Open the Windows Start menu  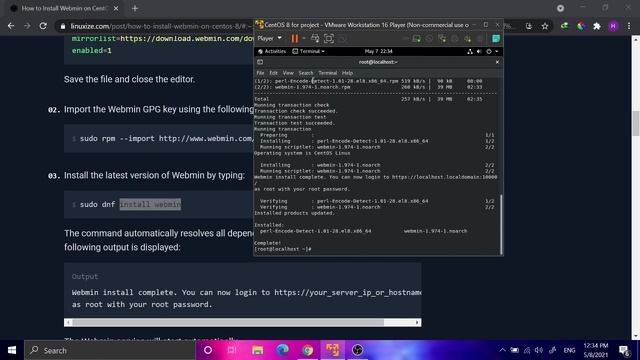point(12,350)
